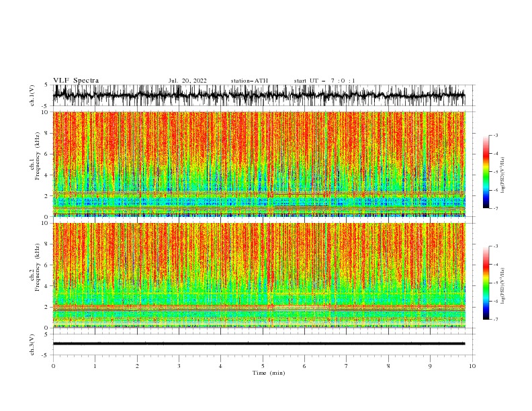Image resolution: width=532 pixels, height=411 pixels.
Task: Click time axis tick label "10" at right end
Action: coord(472,366)
